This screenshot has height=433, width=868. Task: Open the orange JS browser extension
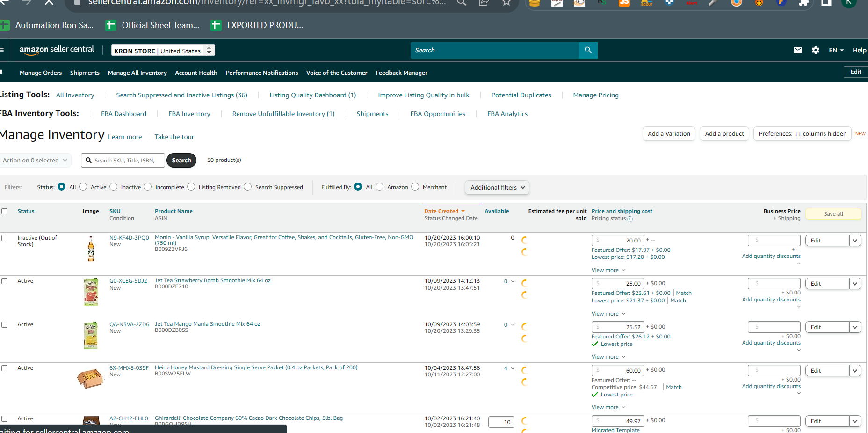[x=624, y=2]
